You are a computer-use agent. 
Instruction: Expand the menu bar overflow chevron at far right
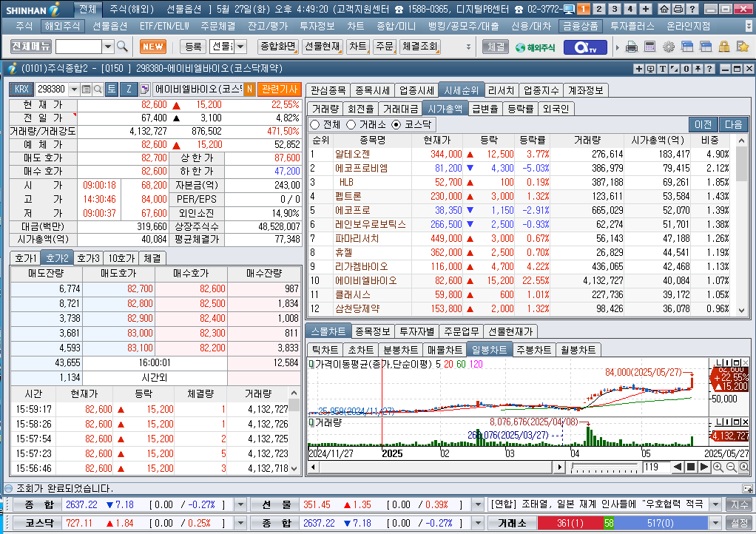(749, 26)
